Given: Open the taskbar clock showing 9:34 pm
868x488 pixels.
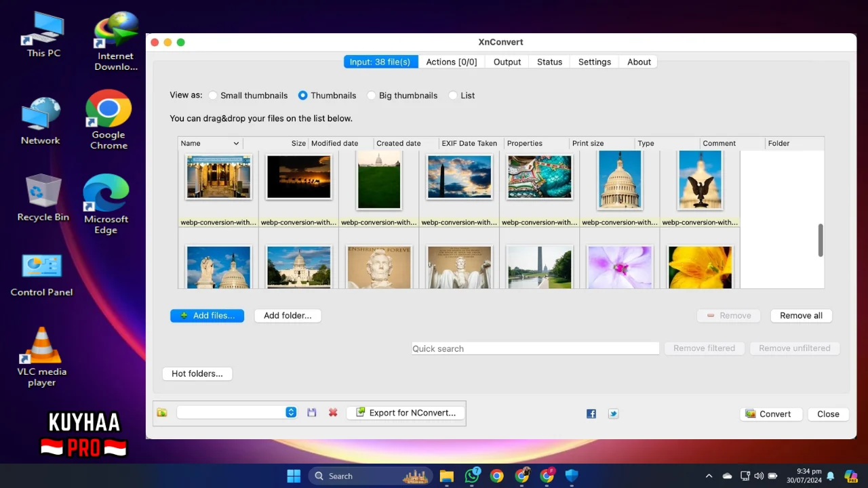Looking at the screenshot, I should point(804,476).
